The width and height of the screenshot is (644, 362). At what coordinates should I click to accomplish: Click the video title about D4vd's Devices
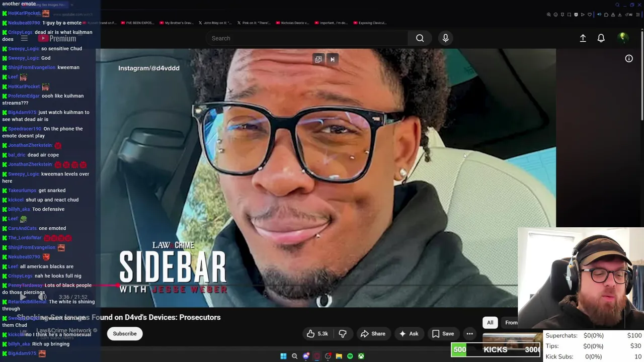click(119, 317)
